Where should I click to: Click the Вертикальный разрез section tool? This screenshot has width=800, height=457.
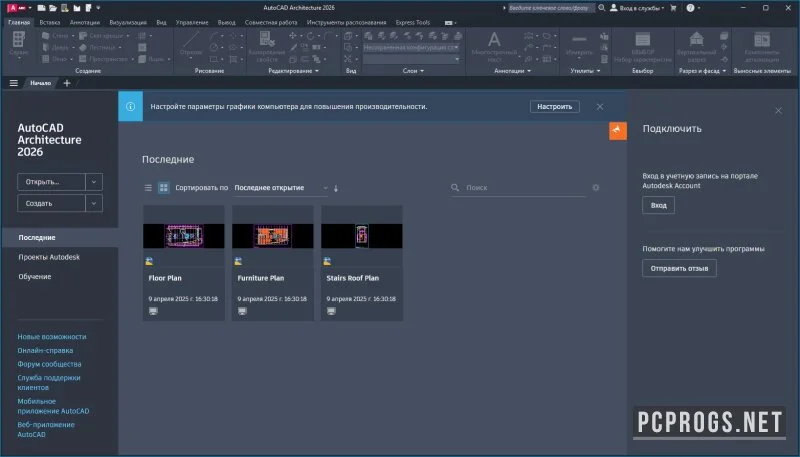[x=696, y=46]
